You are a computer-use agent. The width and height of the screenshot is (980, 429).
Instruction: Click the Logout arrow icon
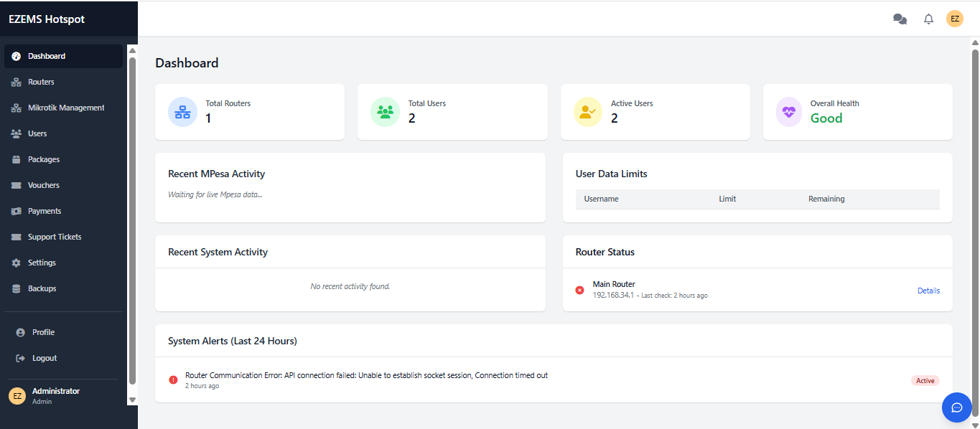[18, 357]
